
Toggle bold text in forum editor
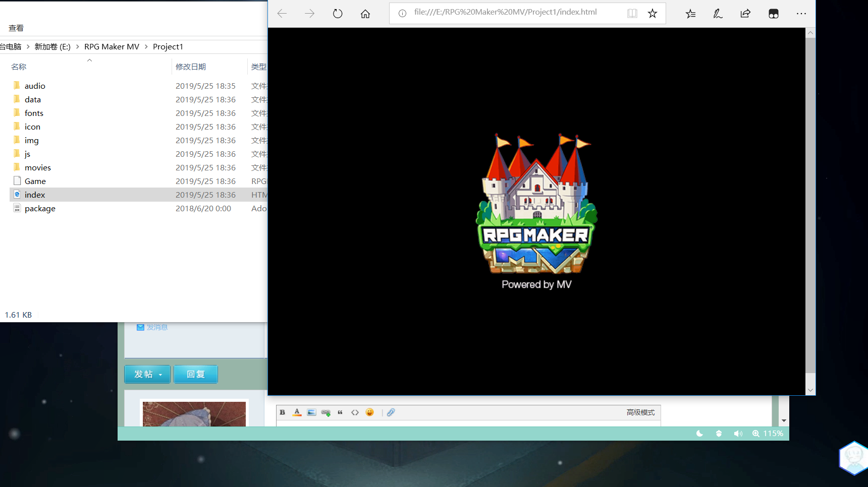283,412
